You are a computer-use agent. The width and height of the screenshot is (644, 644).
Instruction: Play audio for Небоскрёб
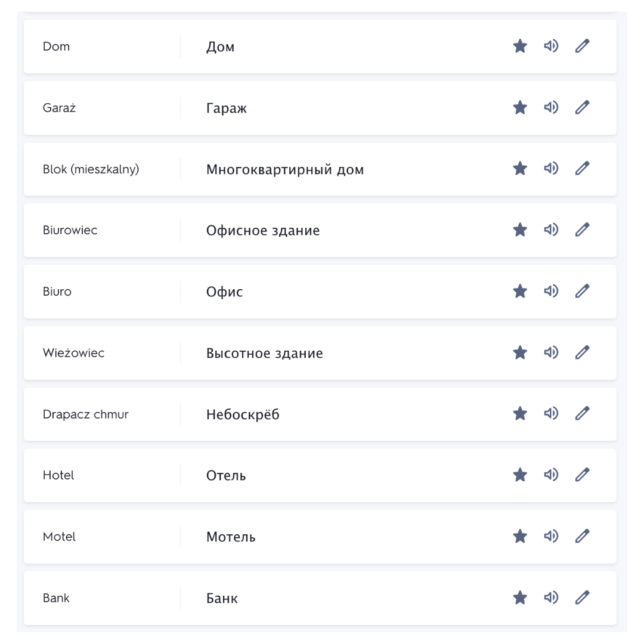pyautogui.click(x=551, y=413)
